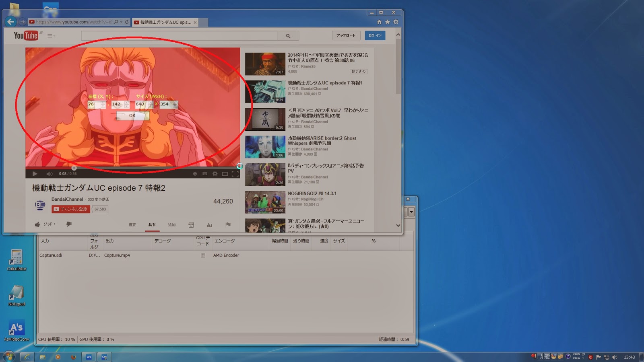Screen dimensions: 644x362
Task: Click the YouTube search magnifier button
Action: (x=288, y=36)
